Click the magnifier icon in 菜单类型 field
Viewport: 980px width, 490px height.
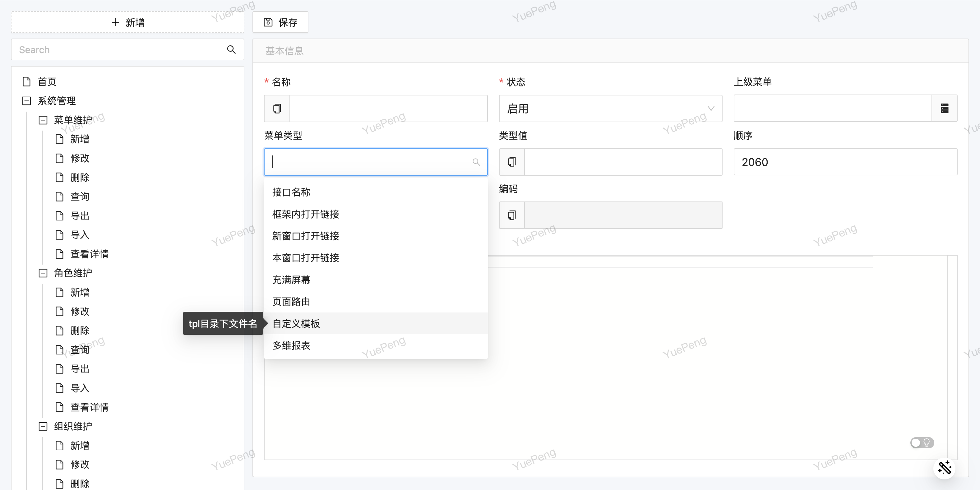click(x=476, y=162)
